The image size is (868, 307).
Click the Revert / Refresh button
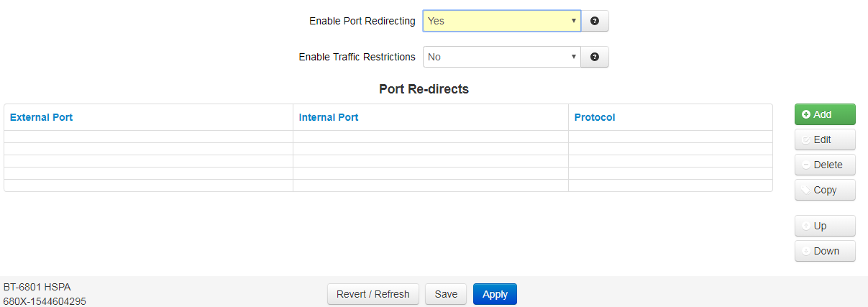pyautogui.click(x=373, y=294)
